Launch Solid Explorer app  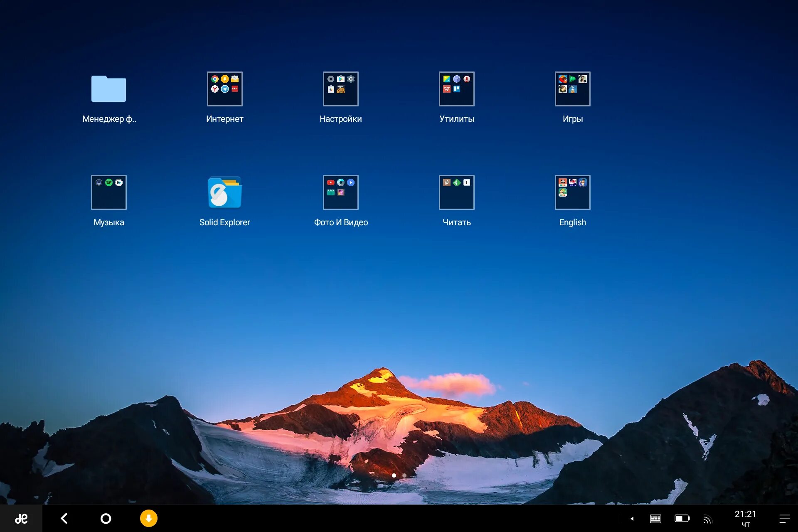click(x=224, y=192)
